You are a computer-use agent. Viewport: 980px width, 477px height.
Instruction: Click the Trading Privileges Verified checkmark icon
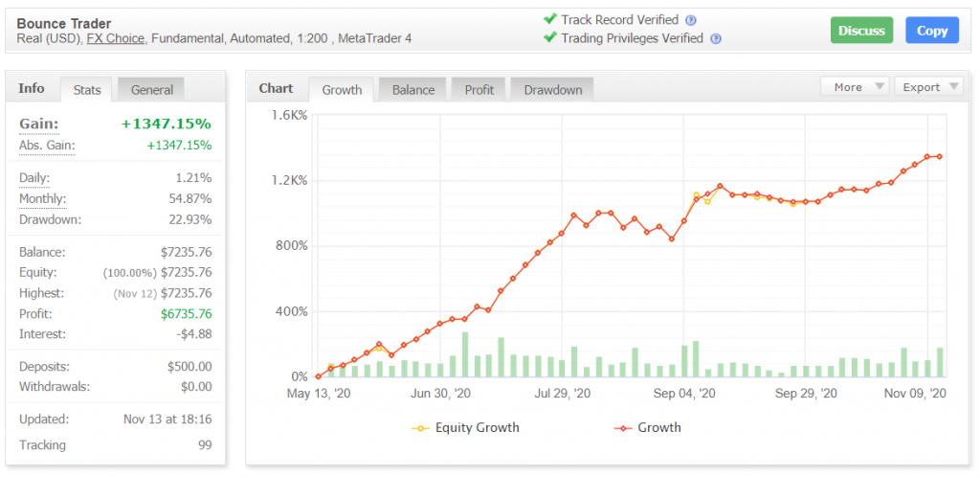click(549, 38)
